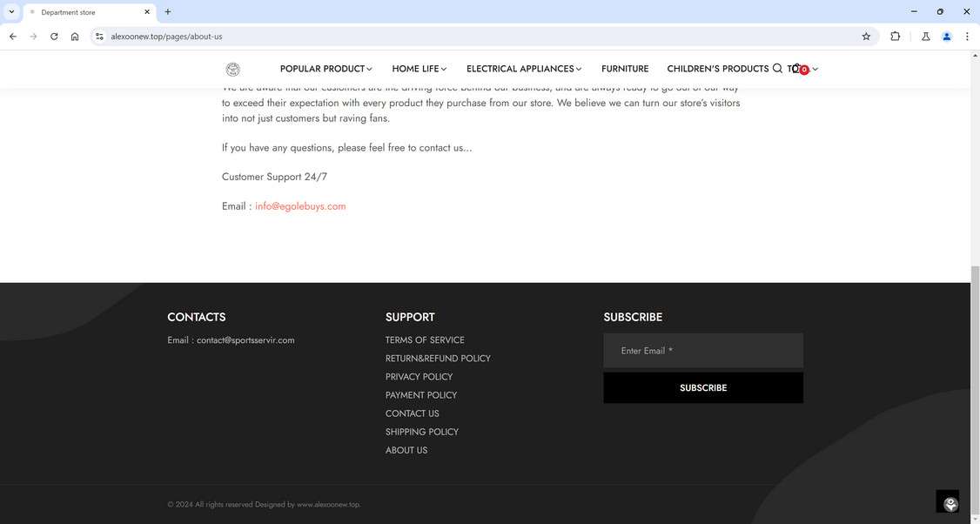Viewport: 980px width, 524px height.
Task: Open browser profile avatar
Action: pyautogui.click(x=946, y=37)
